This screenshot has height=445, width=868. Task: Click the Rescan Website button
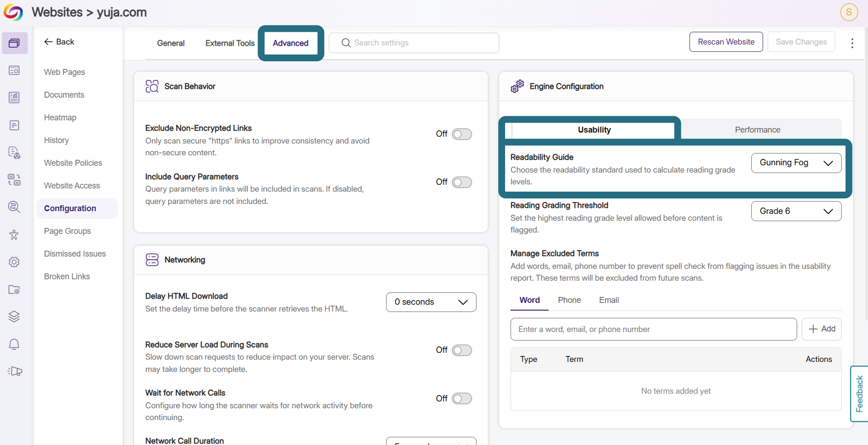point(726,42)
